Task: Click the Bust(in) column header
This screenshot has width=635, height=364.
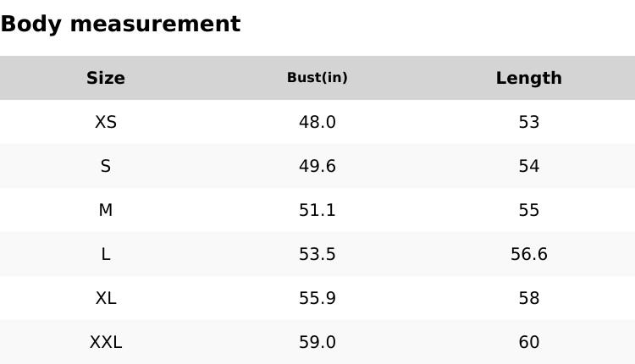Action: [x=317, y=78]
